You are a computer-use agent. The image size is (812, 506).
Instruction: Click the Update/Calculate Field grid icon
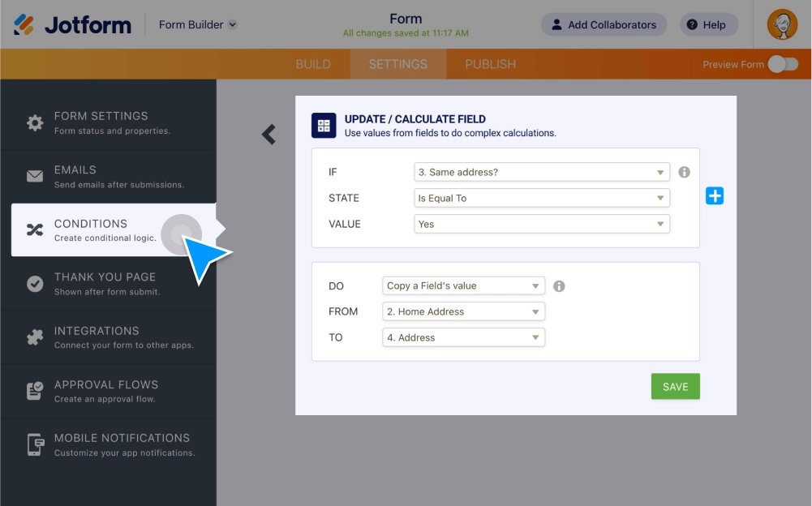[324, 126]
